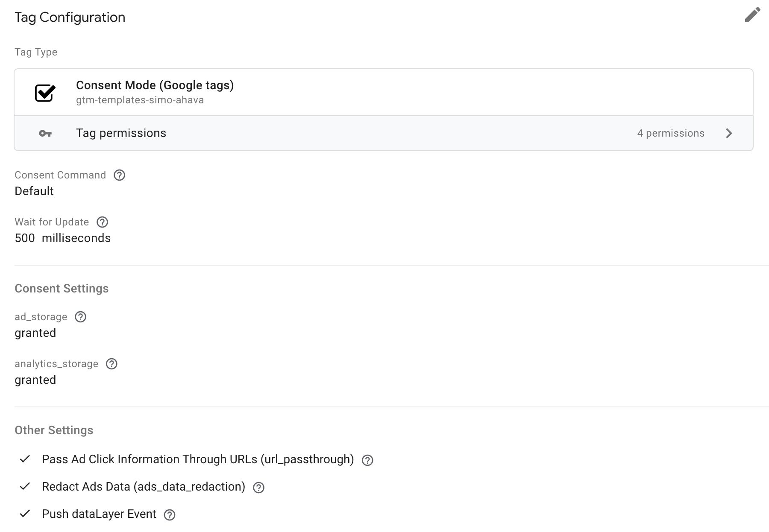The width and height of the screenshot is (769, 532).
Task: Toggle the Redact Ads Data checkmark
Action: (25, 486)
